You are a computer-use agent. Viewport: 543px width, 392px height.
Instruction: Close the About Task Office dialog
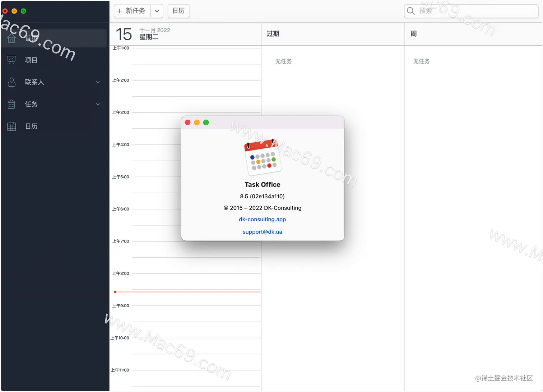pyautogui.click(x=187, y=123)
